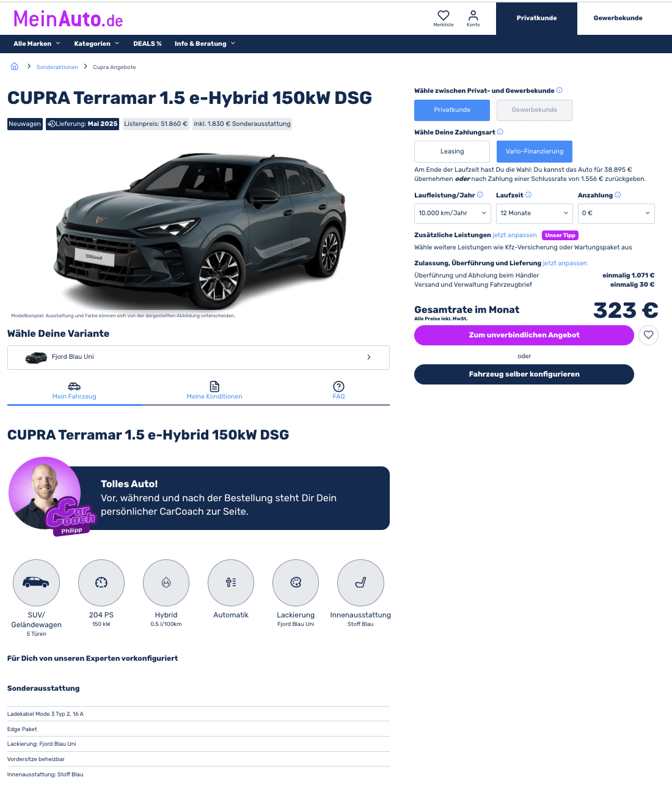Expand the Laufzeit 12 Monate dropdown
This screenshot has width=672, height=791.
(x=535, y=213)
